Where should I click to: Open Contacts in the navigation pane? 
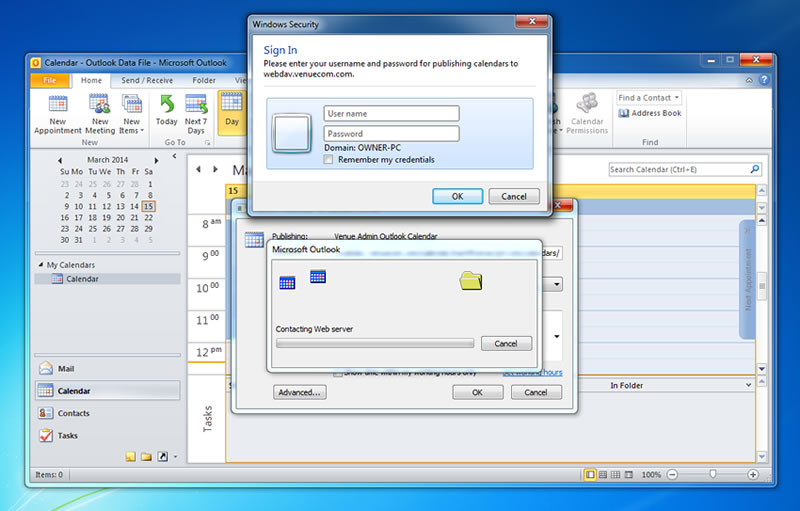click(107, 413)
